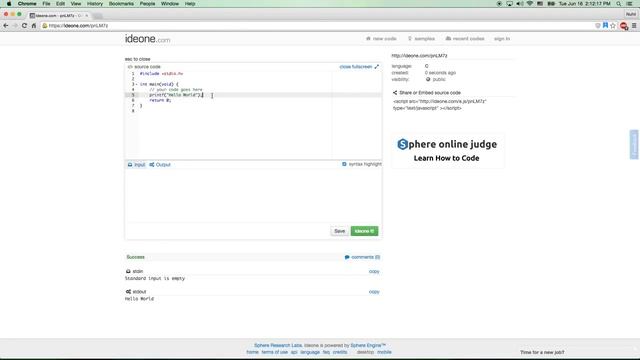This screenshot has width=640, height=360.
Task: Click the battery status icon
Action: [551, 4]
